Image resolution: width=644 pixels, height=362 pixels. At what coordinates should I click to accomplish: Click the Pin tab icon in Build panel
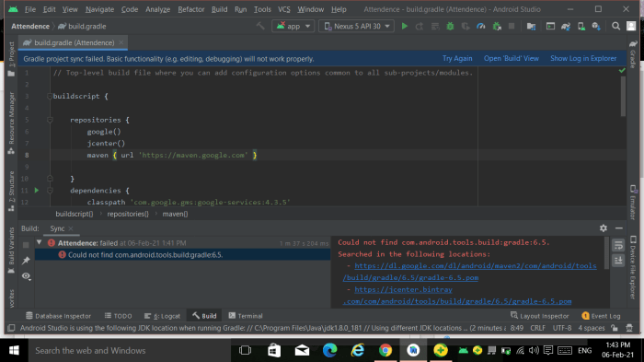click(x=26, y=261)
